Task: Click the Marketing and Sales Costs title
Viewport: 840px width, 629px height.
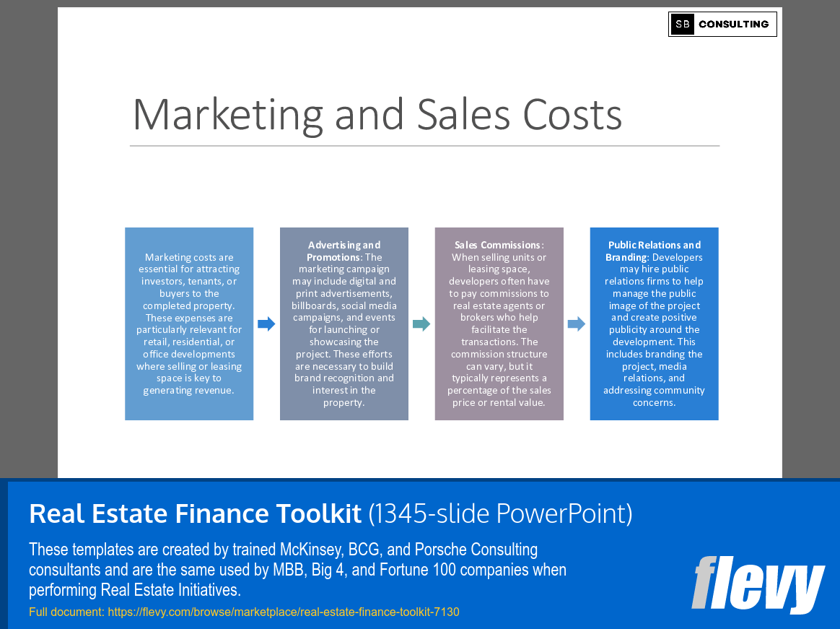Action: [x=376, y=113]
